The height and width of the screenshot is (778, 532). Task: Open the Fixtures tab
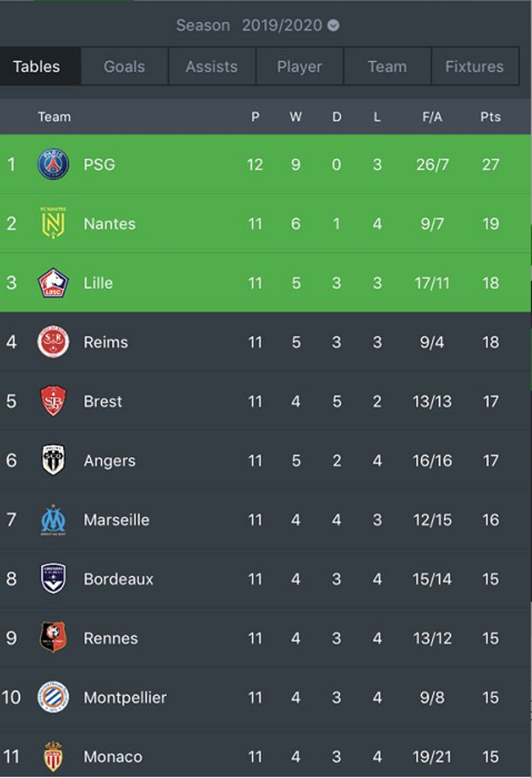coord(474,66)
